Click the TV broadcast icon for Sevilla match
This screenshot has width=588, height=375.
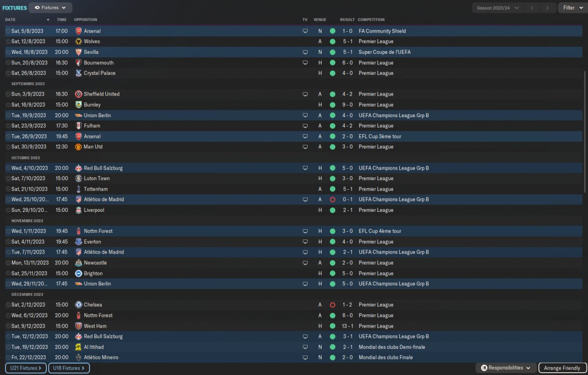click(305, 52)
